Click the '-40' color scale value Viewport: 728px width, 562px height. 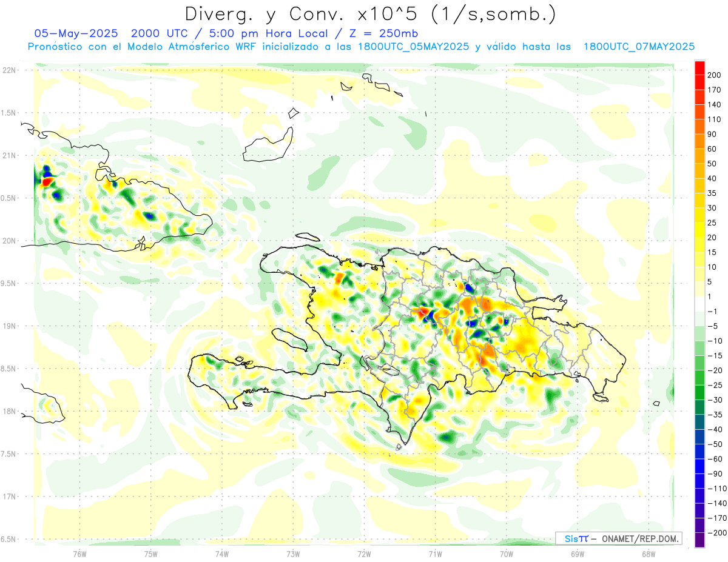click(715, 429)
